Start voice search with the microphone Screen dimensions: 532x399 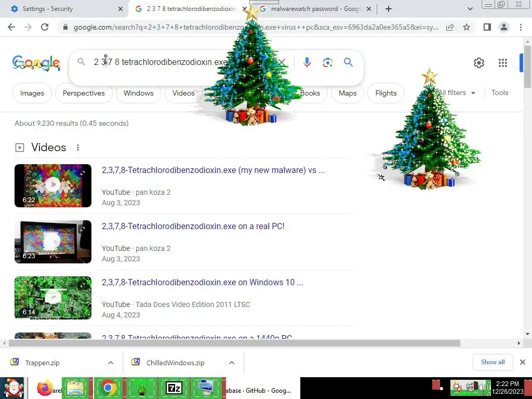(307, 62)
